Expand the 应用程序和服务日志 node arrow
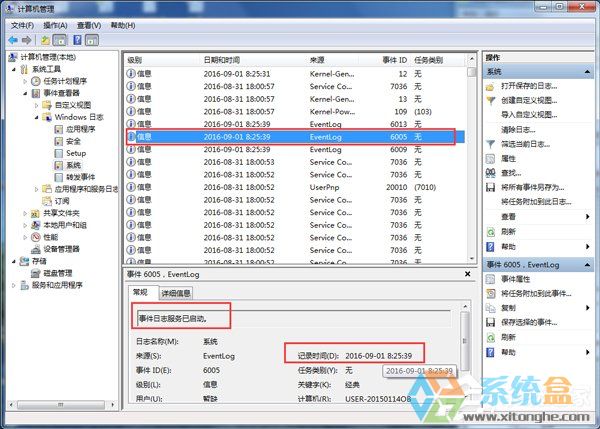 (37, 189)
